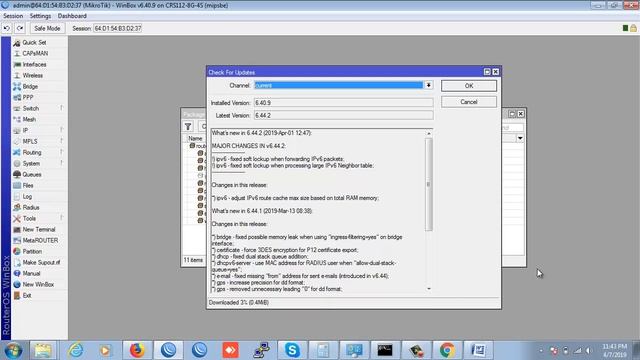The width and height of the screenshot is (640, 360).
Task: Open Interfaces in the sidebar
Action: (x=34, y=64)
